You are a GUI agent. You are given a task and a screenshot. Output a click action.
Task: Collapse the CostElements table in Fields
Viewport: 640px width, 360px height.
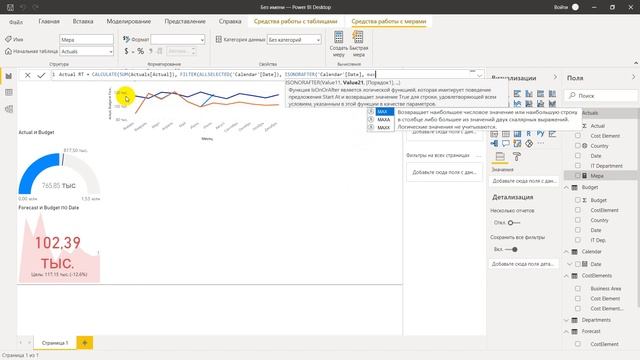coord(566,276)
